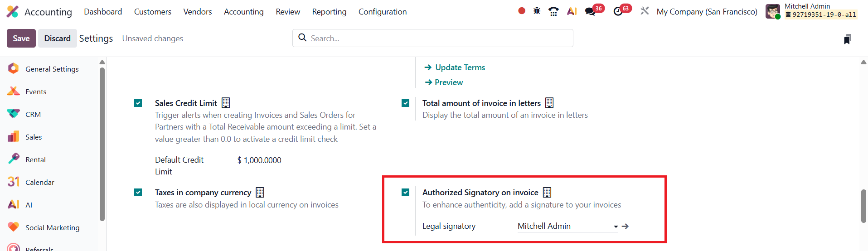Disable Total amount of invoice in letters

point(406,103)
